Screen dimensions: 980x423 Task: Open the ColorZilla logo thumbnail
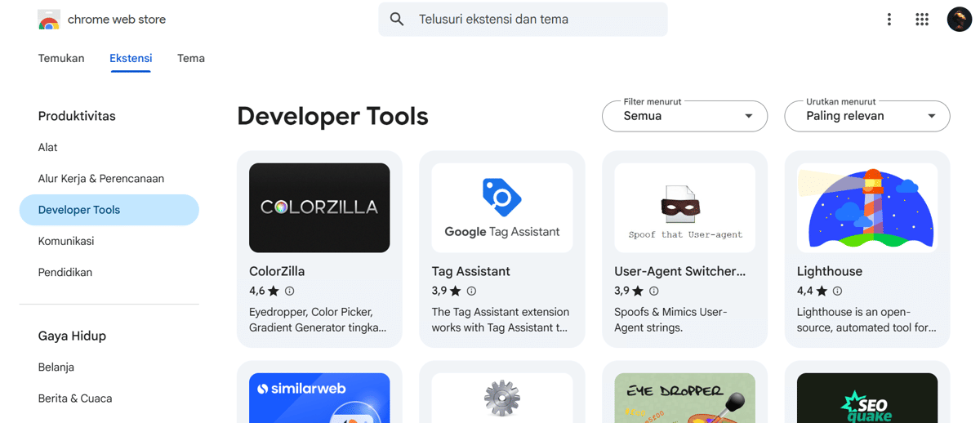[x=319, y=207]
